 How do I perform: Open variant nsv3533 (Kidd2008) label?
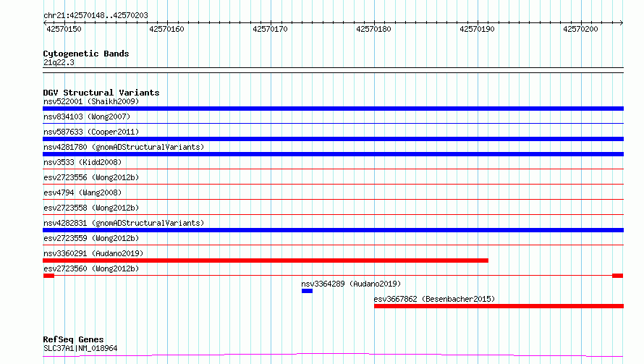(82, 162)
